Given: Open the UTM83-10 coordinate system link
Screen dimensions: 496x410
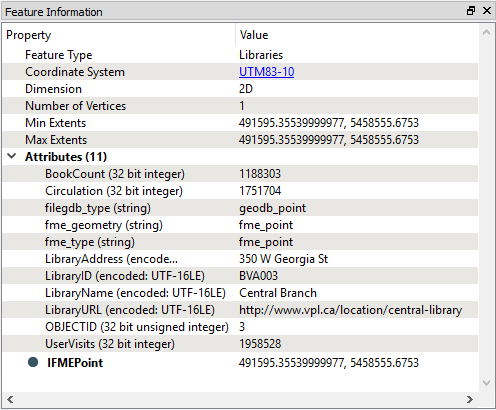Looking at the screenshot, I should point(266,72).
